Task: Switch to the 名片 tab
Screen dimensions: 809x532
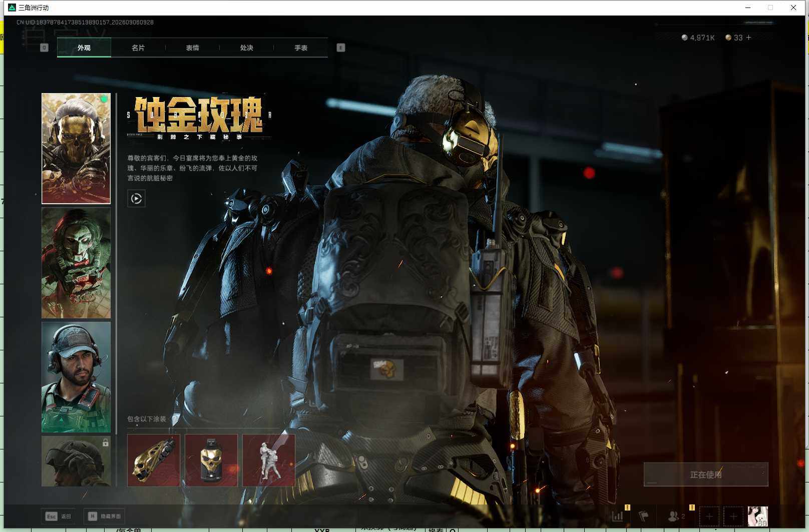Action: pos(138,48)
